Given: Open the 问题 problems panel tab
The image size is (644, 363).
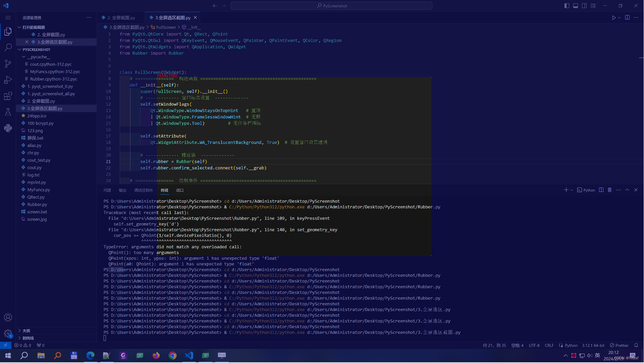Looking at the screenshot, I should click(x=107, y=190).
